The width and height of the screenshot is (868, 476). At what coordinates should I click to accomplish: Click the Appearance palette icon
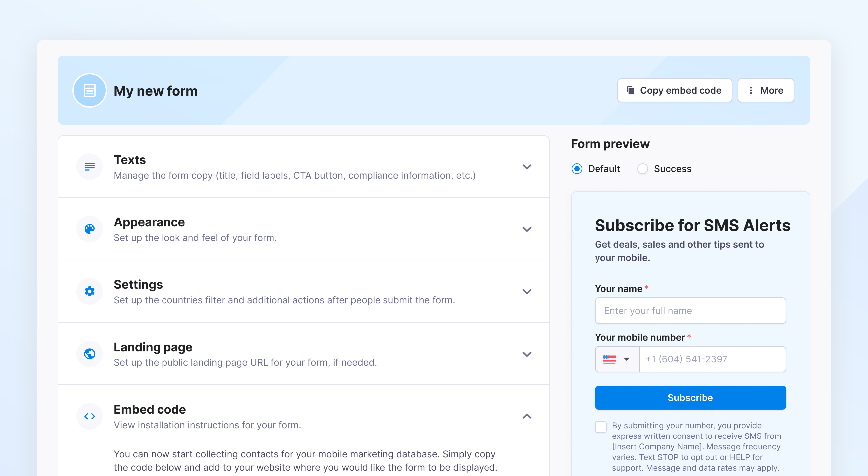tap(90, 229)
